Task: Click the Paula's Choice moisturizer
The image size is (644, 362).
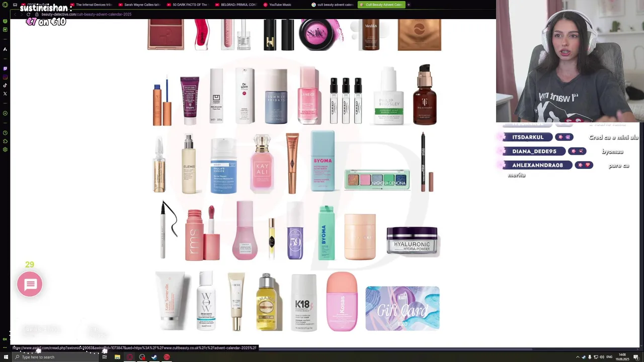Action: point(223,166)
